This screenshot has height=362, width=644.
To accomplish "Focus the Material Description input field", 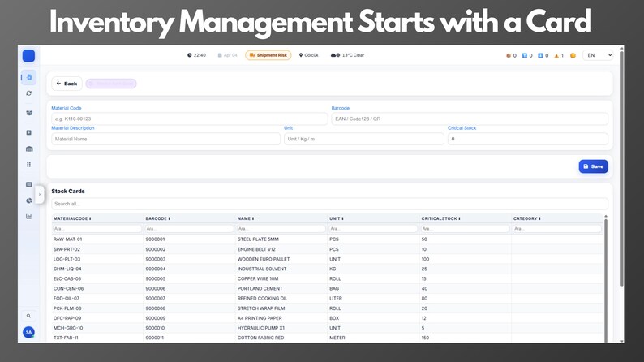I will [x=165, y=139].
